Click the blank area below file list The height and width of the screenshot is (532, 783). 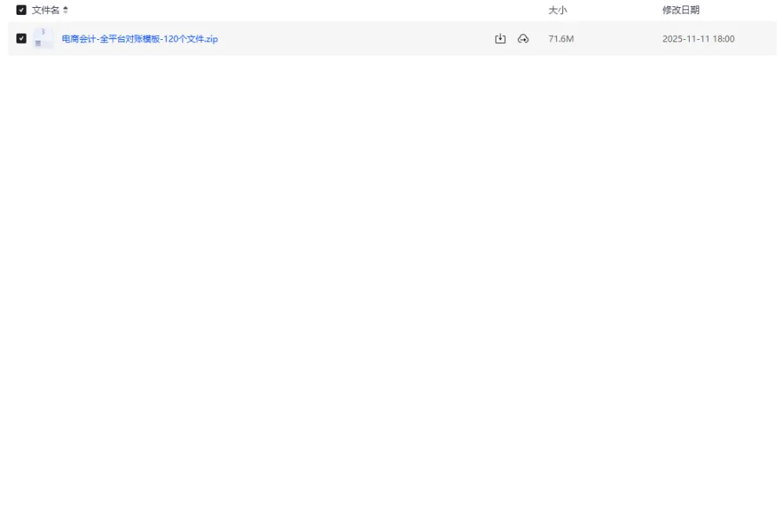click(391, 274)
